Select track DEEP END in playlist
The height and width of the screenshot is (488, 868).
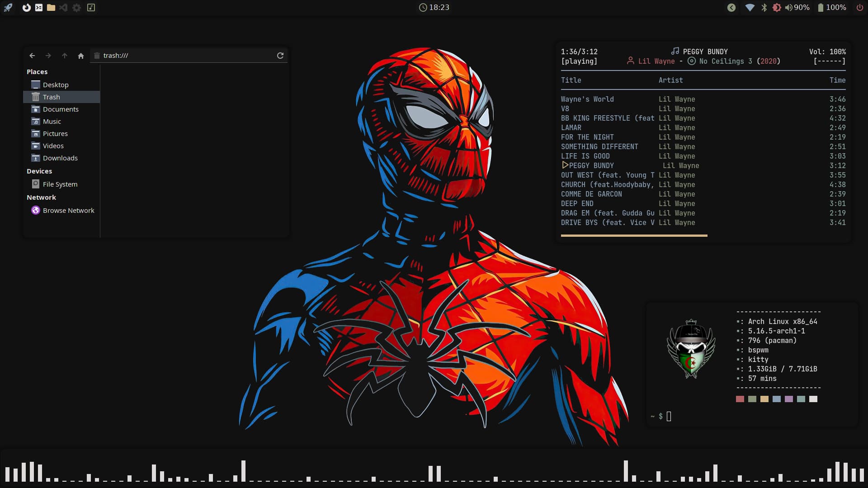click(x=703, y=204)
